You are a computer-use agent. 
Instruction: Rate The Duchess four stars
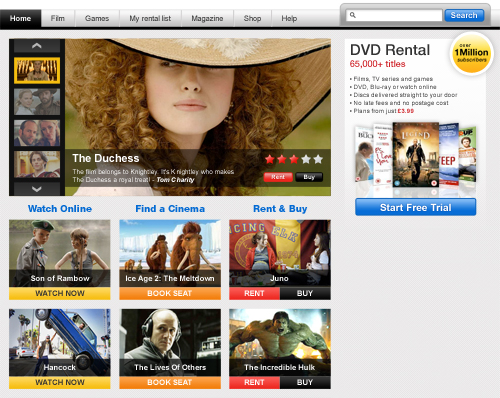[x=306, y=159]
